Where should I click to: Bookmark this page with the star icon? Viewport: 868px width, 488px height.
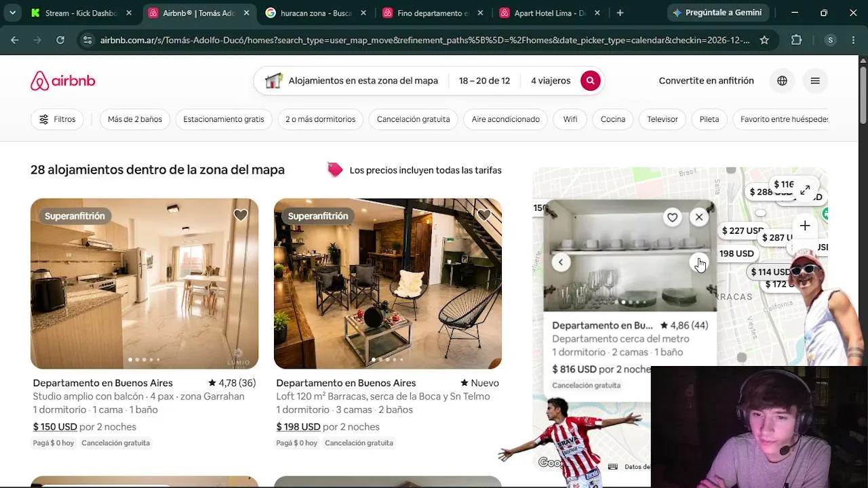[x=764, y=40]
